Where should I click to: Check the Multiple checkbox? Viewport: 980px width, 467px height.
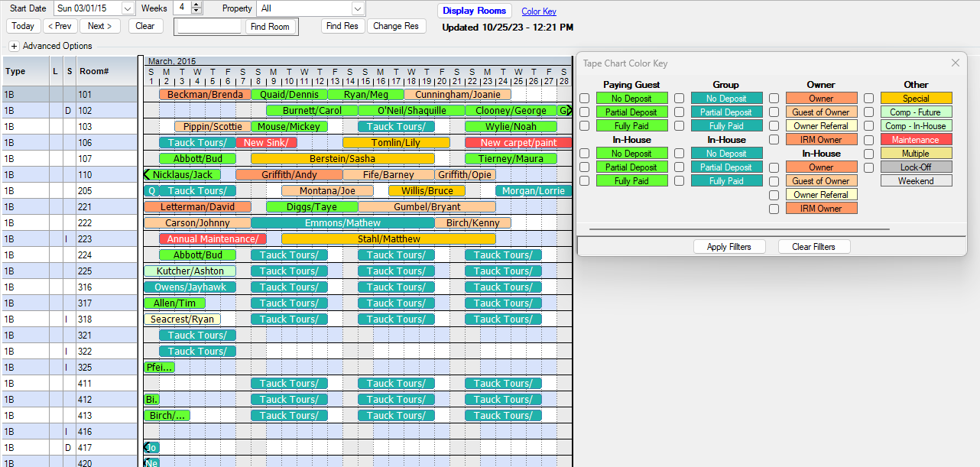[868, 154]
